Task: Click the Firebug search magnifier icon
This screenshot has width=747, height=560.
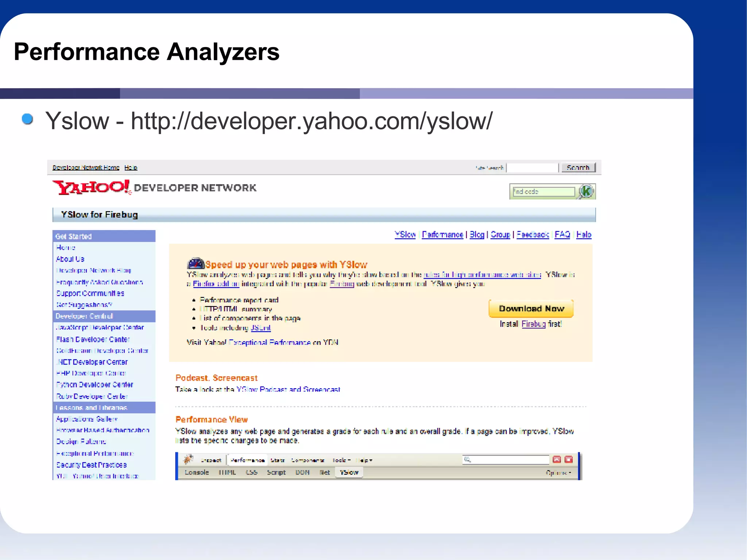Action: click(x=468, y=460)
